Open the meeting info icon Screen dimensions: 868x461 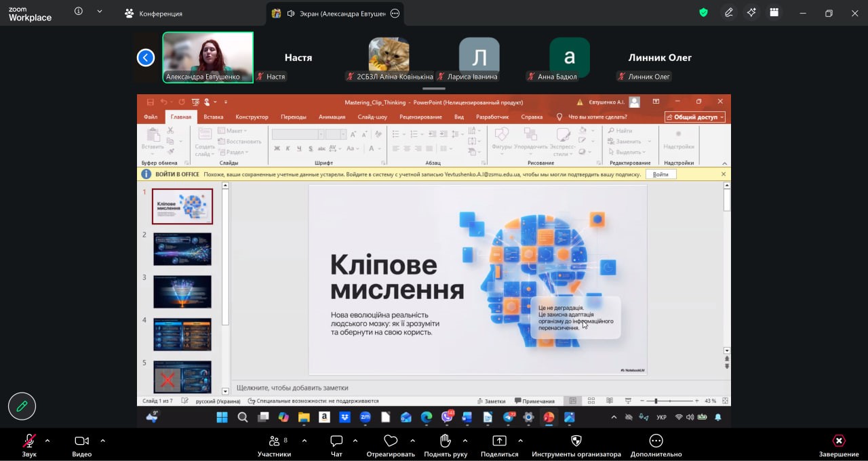point(79,12)
